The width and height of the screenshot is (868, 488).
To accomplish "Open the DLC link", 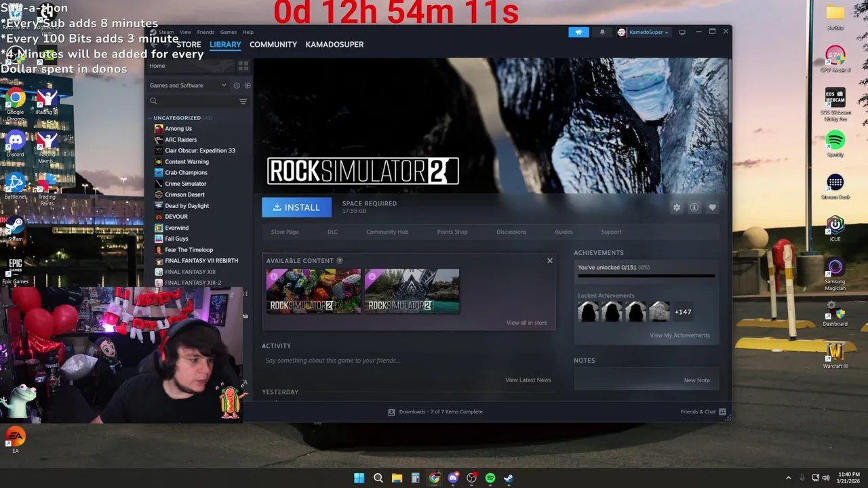I will tap(332, 232).
